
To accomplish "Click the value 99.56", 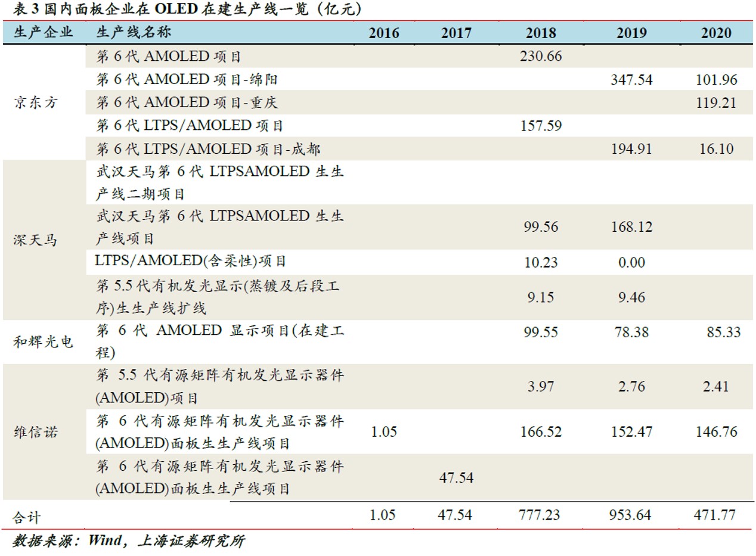I will tap(541, 227).
